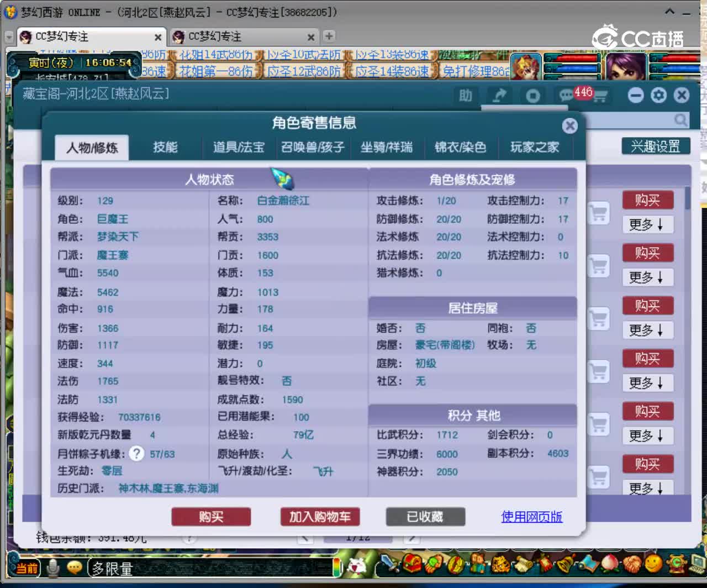Click the two-figures team icon in bottom bar
Viewport: 707px width, 588px height.
tap(478, 564)
